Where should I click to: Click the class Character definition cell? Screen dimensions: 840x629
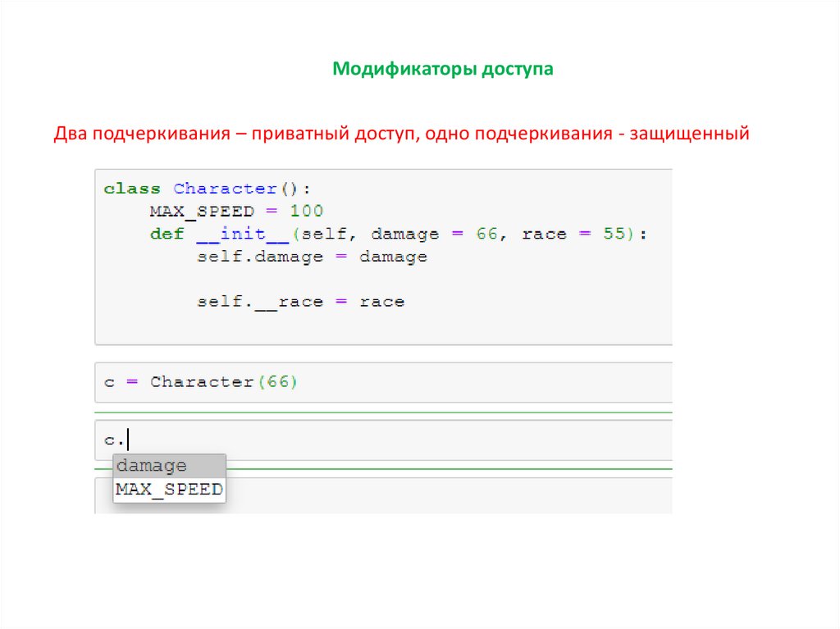click(384, 258)
